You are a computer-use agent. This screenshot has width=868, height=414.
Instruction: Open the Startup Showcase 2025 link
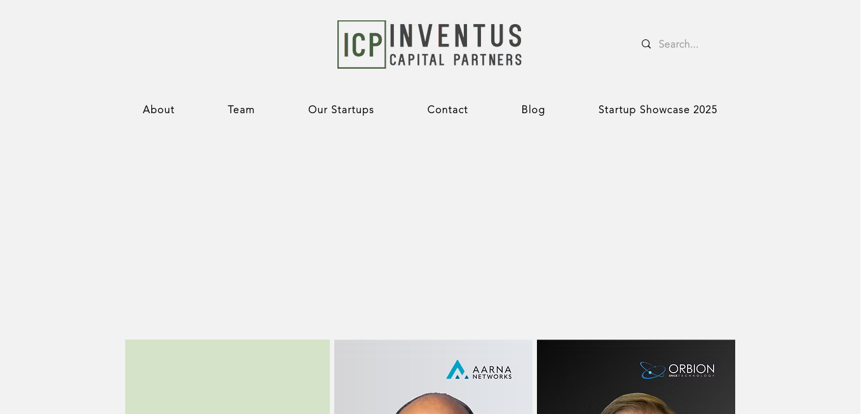658,110
